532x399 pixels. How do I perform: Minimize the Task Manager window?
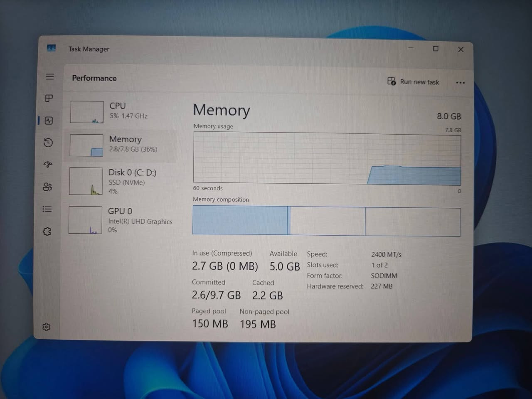[411, 48]
